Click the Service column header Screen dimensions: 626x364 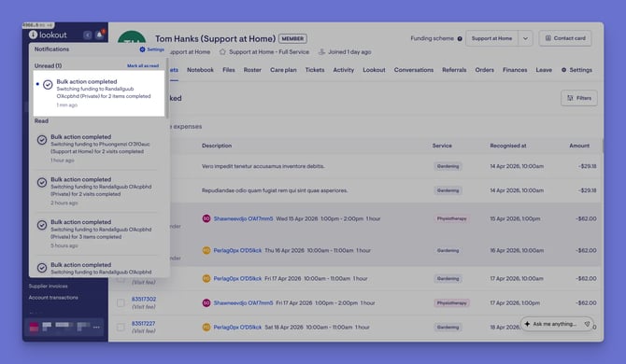[x=442, y=146]
